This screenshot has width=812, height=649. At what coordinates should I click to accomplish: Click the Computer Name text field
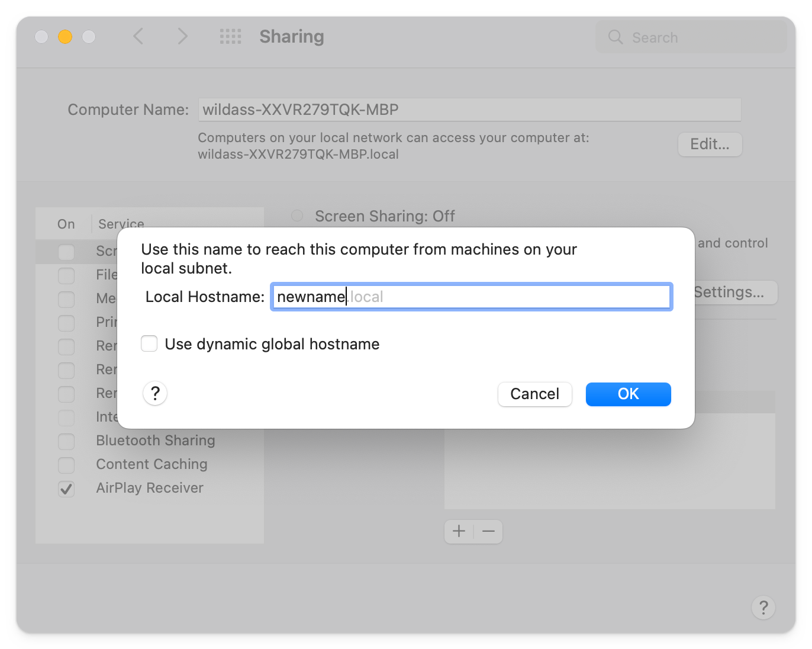(469, 109)
